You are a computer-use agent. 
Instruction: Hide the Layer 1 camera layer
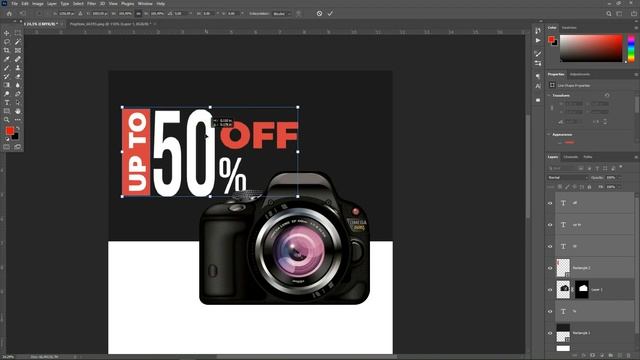(x=550, y=289)
